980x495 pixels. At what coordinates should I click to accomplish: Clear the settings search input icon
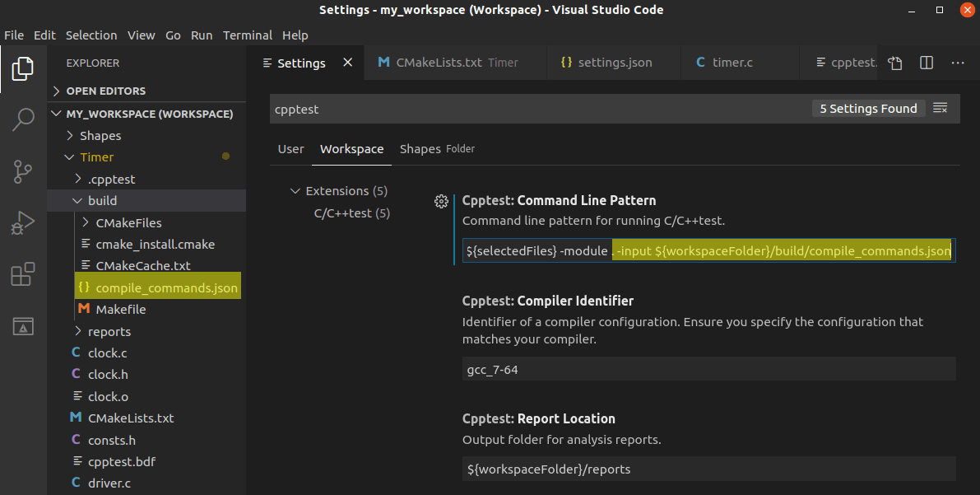(941, 109)
